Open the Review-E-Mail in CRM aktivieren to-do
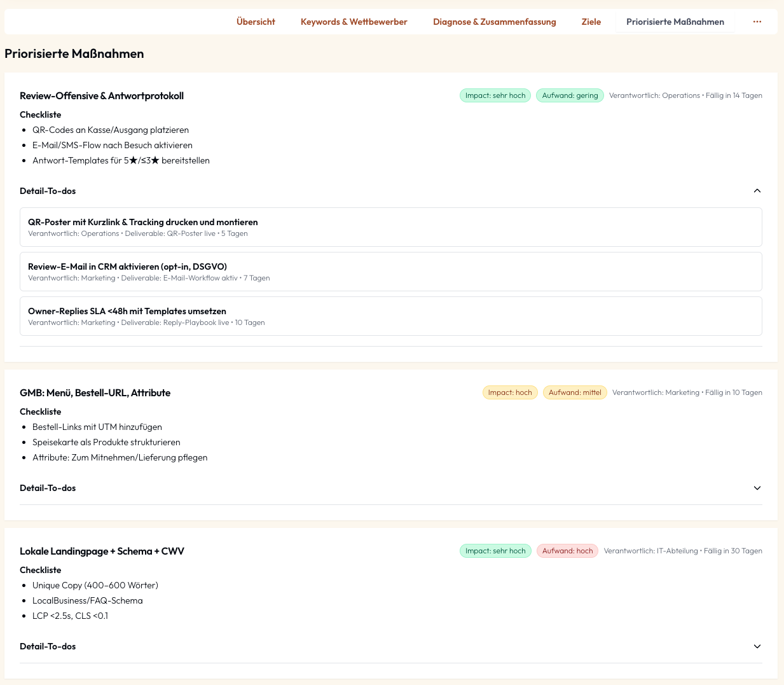The height and width of the screenshot is (685, 784). [391, 272]
